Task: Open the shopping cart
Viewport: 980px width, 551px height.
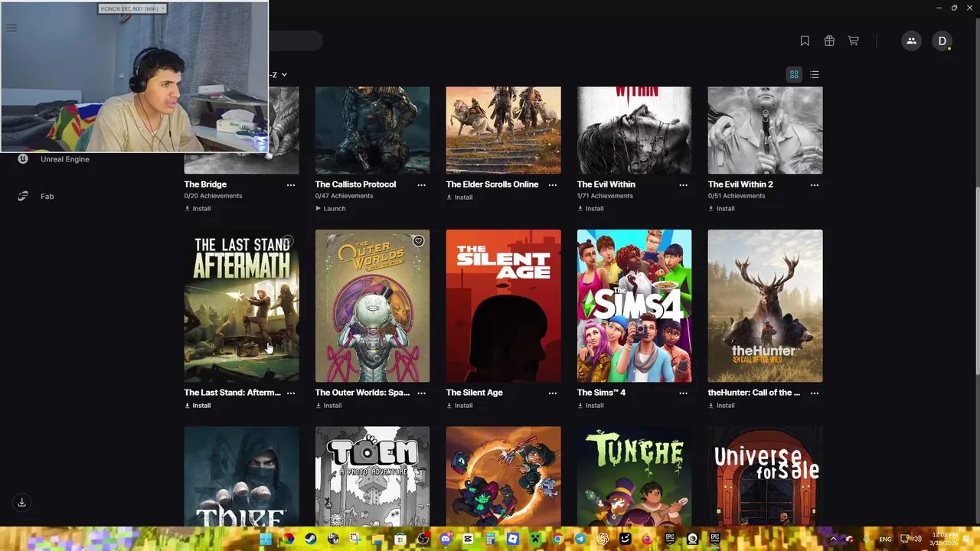Action: (x=853, y=41)
